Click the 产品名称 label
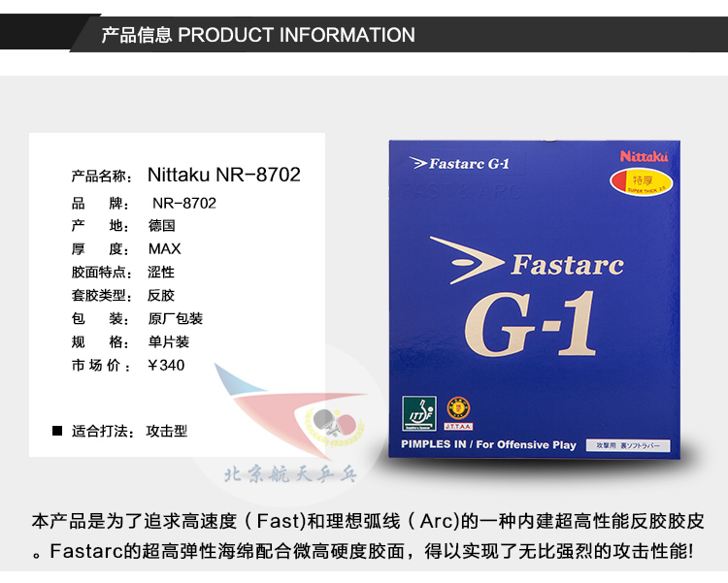 click(102, 177)
